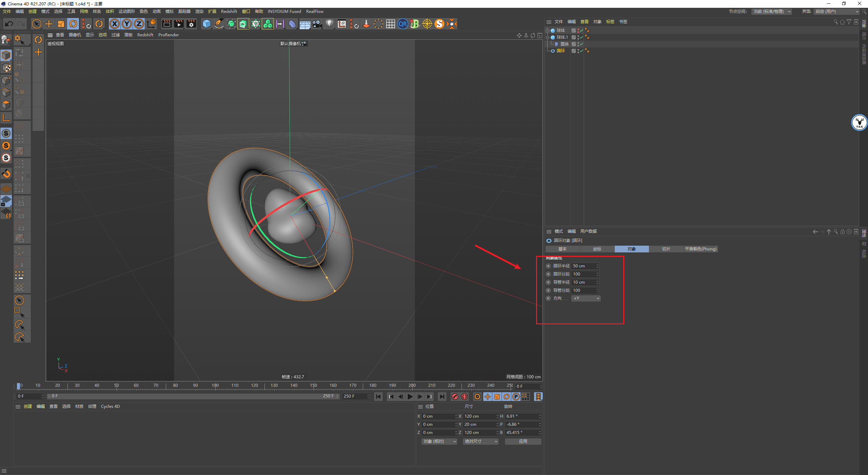Open the 绝对尺寸 dropdown
Viewport: 868px width, 475px height.
pyautogui.click(x=481, y=441)
